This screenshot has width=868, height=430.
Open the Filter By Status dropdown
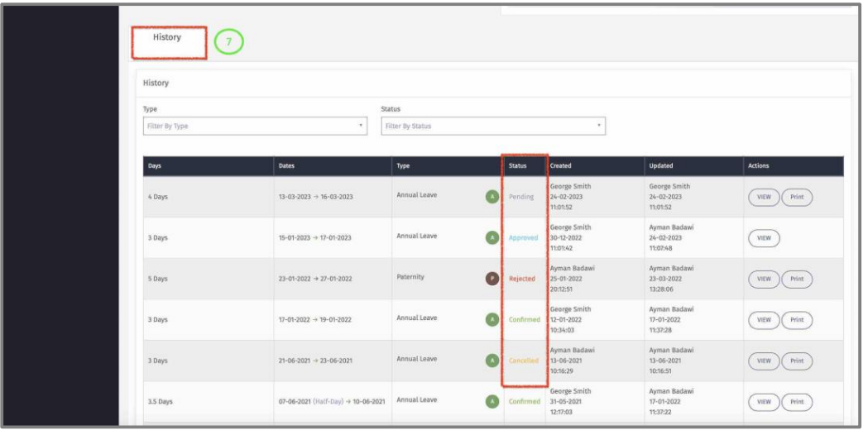pyautogui.click(x=492, y=127)
